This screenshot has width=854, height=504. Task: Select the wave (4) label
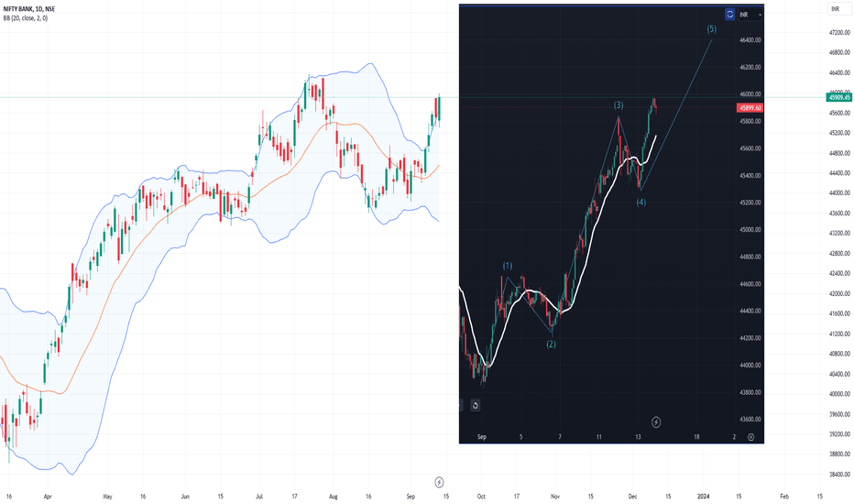click(641, 203)
